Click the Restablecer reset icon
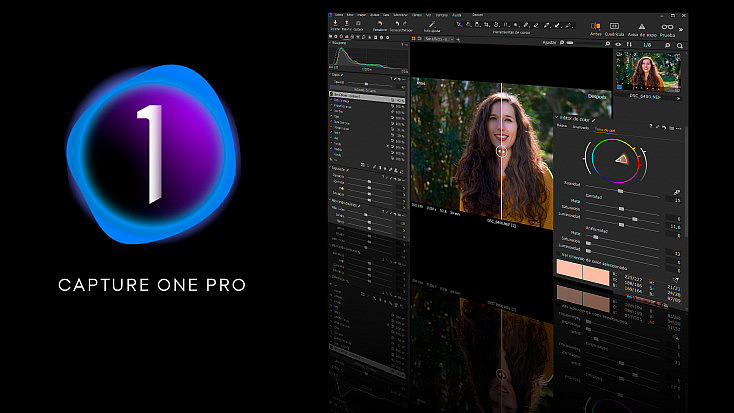This screenshot has width=734, height=413. [x=380, y=24]
